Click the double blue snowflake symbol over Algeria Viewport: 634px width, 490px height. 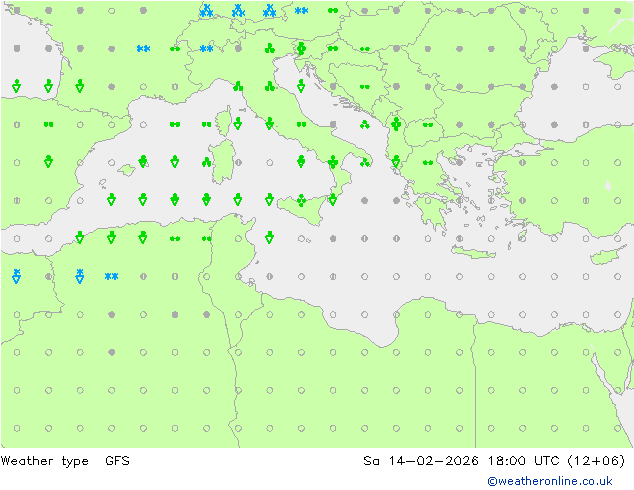[112, 276]
